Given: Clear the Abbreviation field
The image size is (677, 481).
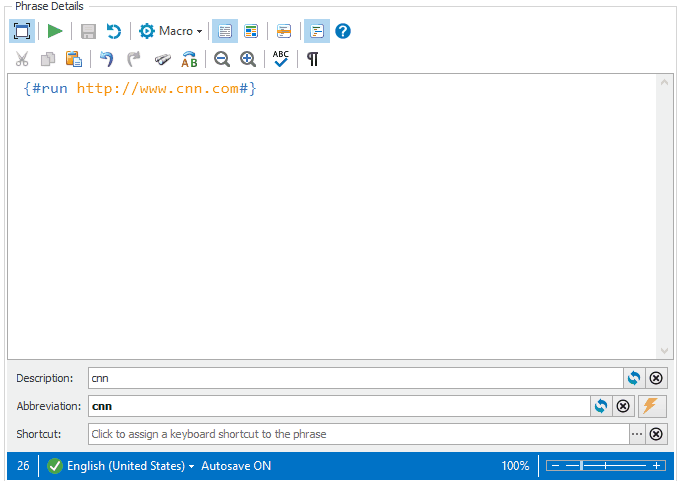Looking at the screenshot, I should click(623, 406).
